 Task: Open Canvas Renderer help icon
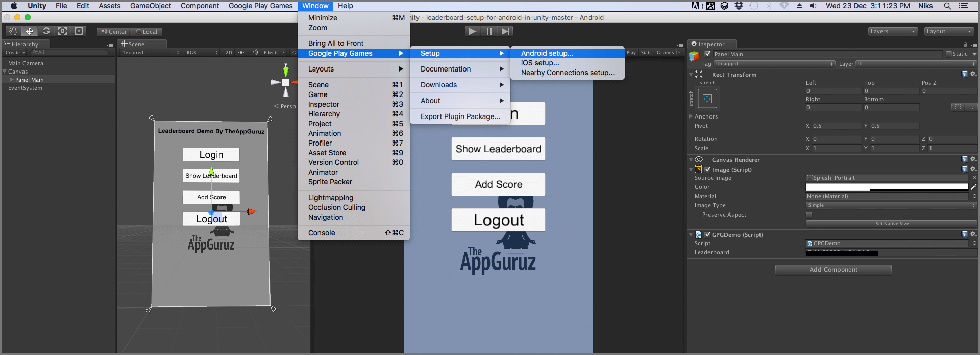[965, 159]
